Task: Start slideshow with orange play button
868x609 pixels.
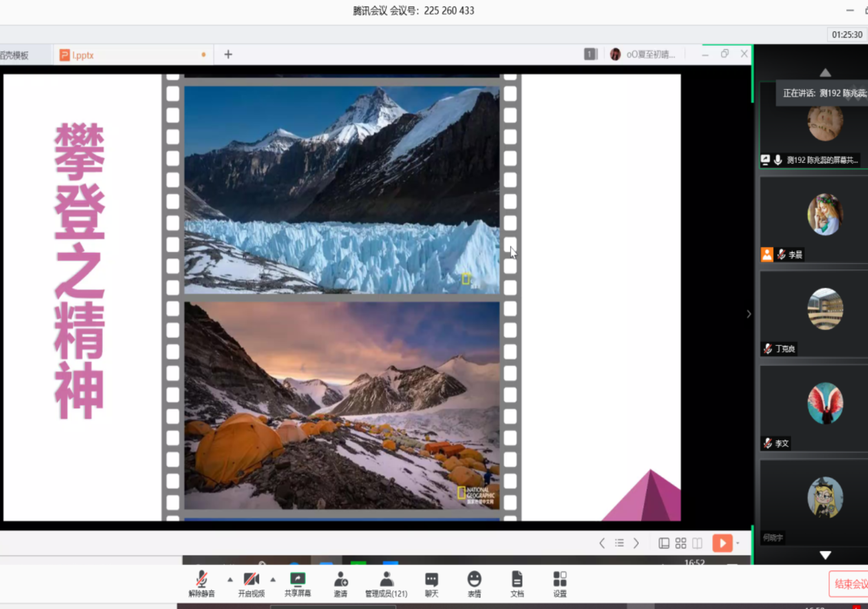Action: click(722, 543)
